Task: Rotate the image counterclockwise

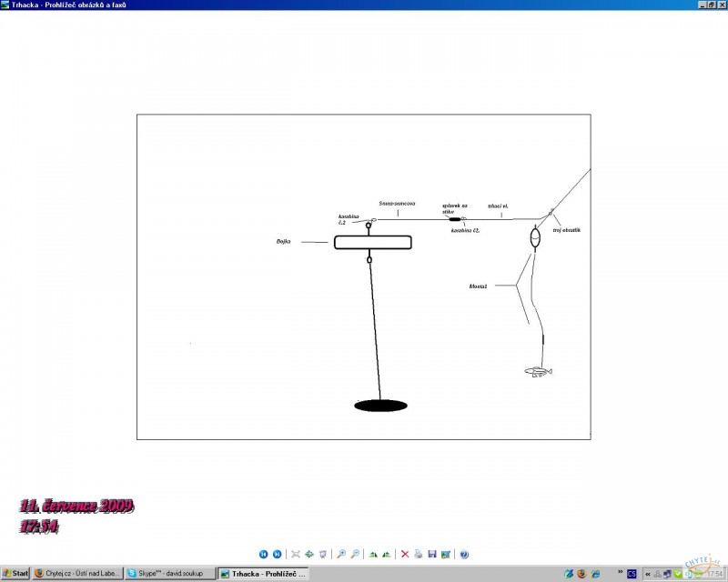Action: point(387,554)
